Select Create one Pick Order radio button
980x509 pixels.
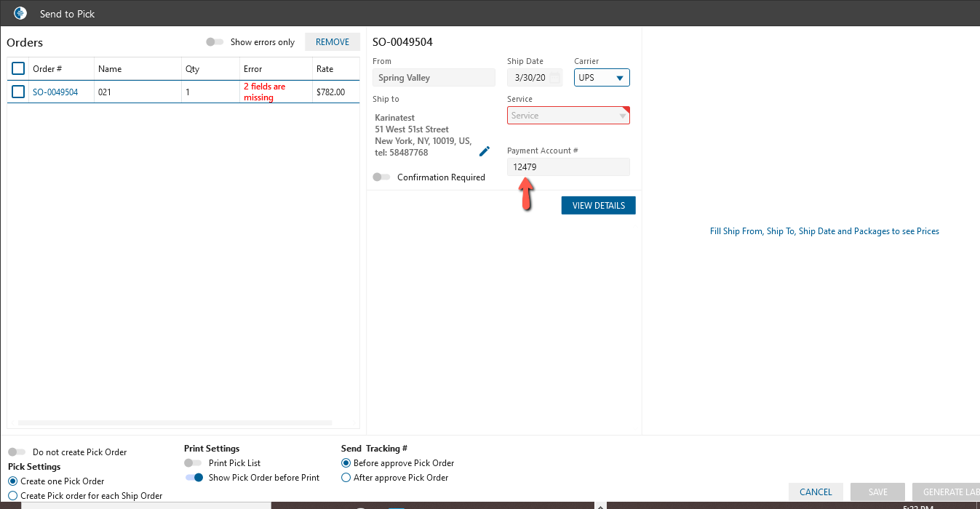point(13,481)
